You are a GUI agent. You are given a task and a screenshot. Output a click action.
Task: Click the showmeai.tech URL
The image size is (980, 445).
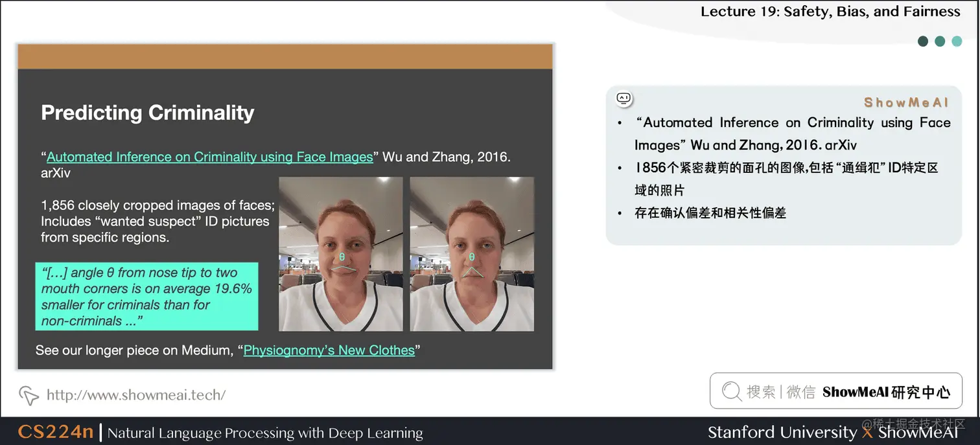136,394
